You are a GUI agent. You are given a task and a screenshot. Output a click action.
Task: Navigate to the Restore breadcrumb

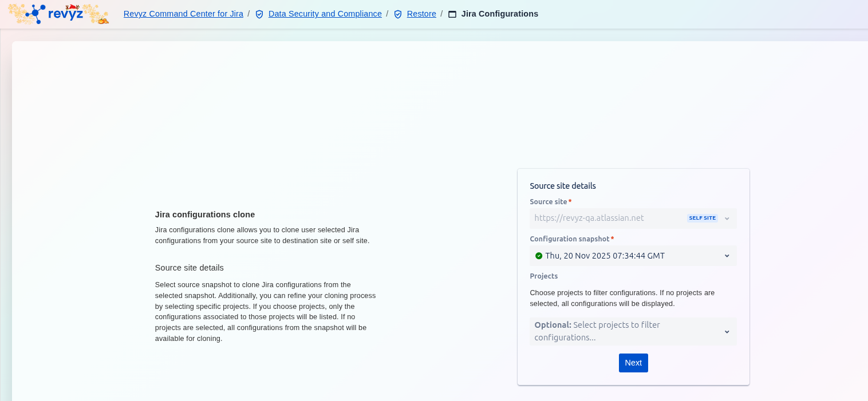click(421, 14)
